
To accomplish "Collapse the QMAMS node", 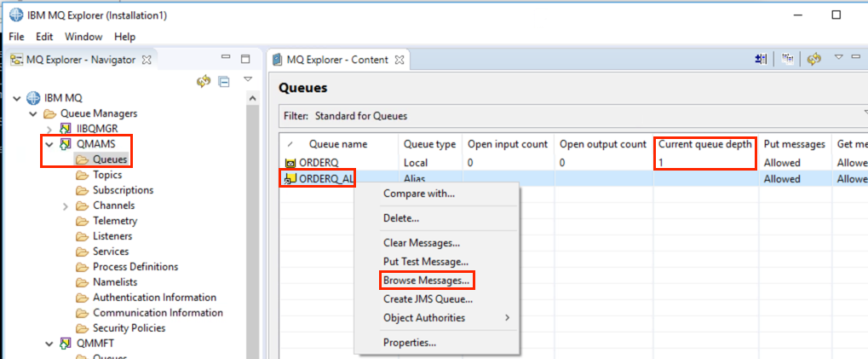I will point(49,145).
